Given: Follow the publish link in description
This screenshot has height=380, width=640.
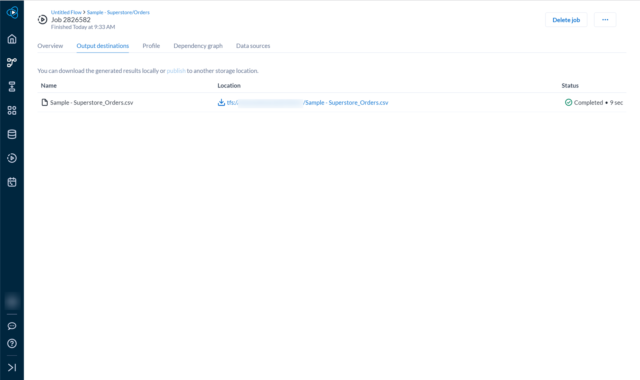Looking at the screenshot, I should click(176, 71).
